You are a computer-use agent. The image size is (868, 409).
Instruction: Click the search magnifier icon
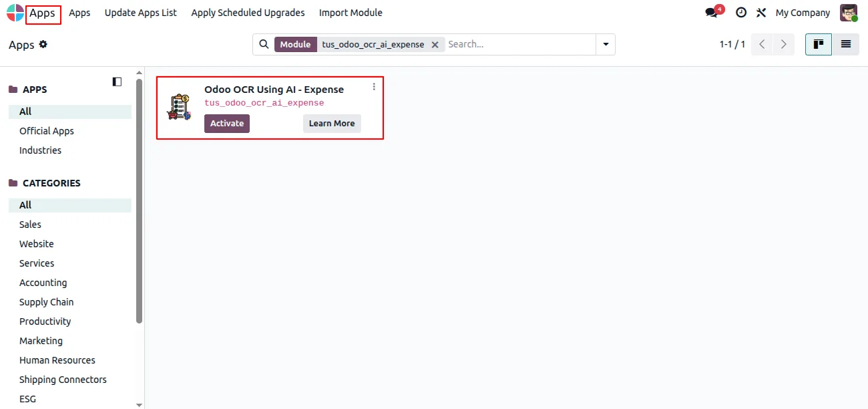click(x=264, y=44)
